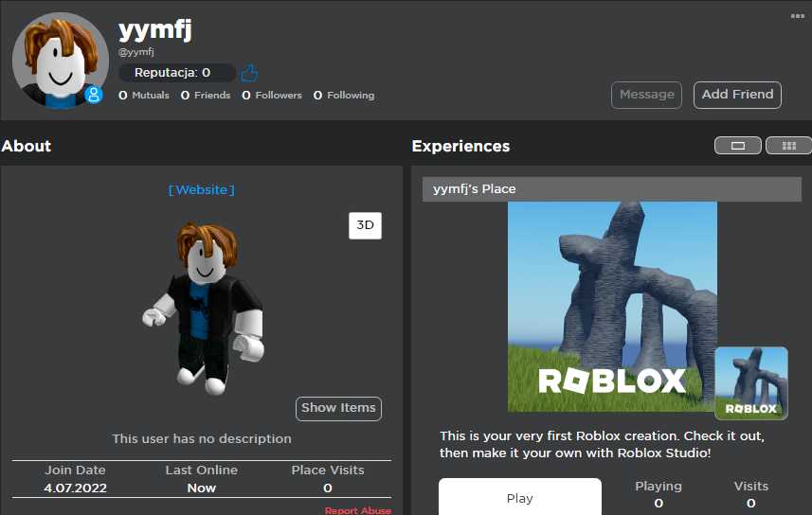Click the About section heading

coord(26,146)
